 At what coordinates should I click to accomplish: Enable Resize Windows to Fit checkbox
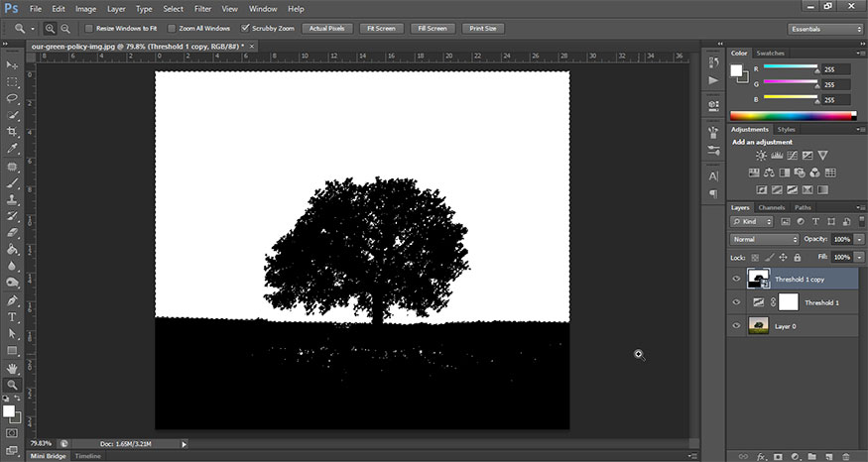click(89, 29)
